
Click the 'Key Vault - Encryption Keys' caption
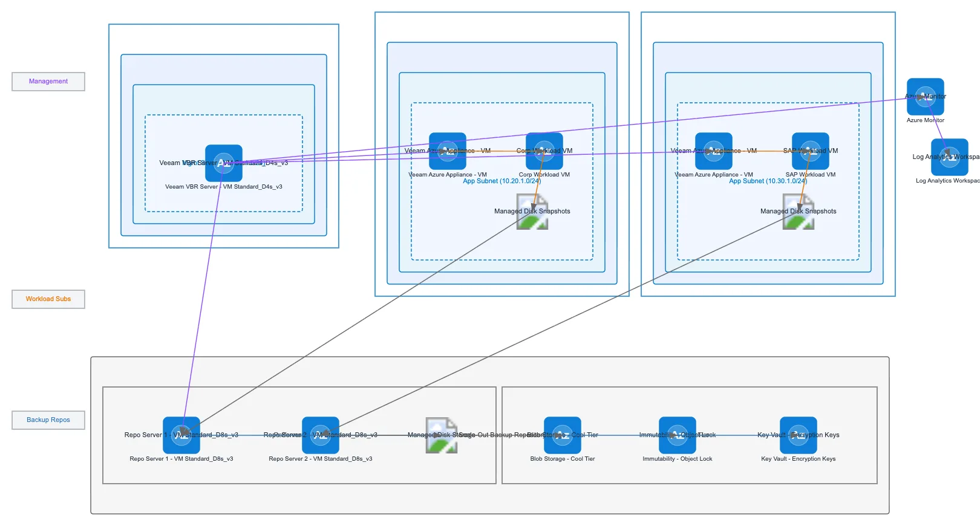[x=799, y=459]
